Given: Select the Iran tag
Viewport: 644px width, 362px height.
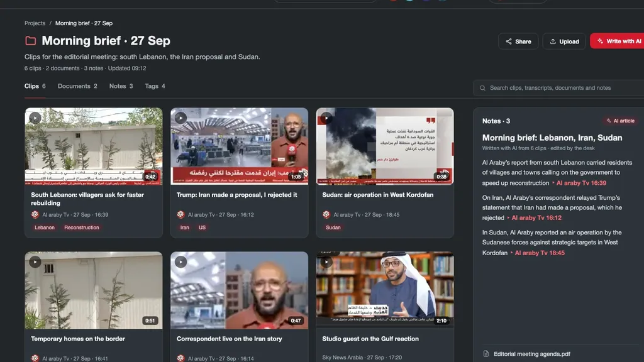Looking at the screenshot, I should click(x=185, y=228).
